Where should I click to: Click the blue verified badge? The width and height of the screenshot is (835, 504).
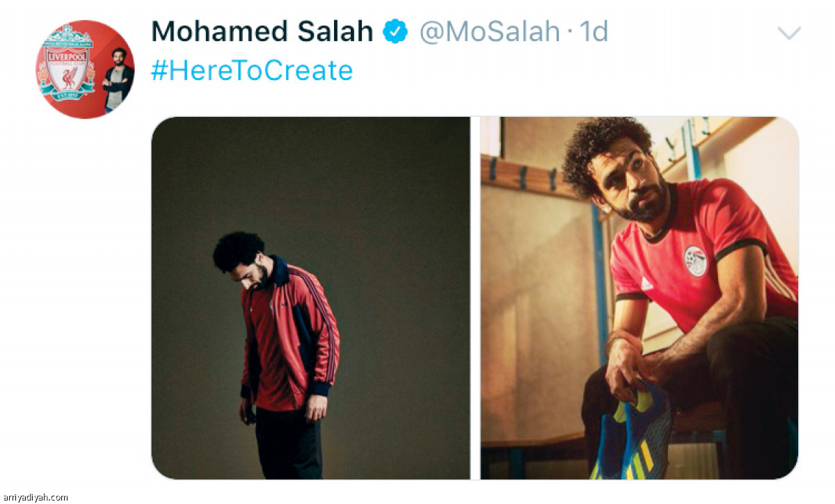tap(396, 31)
